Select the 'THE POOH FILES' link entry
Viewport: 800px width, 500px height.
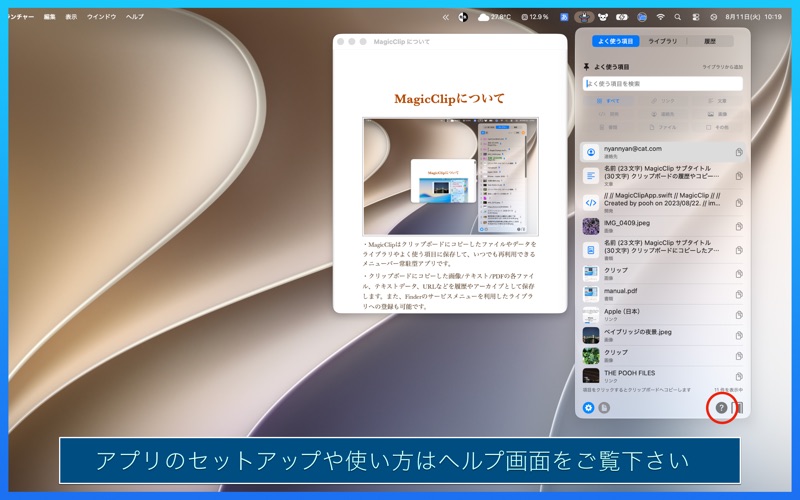coord(663,376)
